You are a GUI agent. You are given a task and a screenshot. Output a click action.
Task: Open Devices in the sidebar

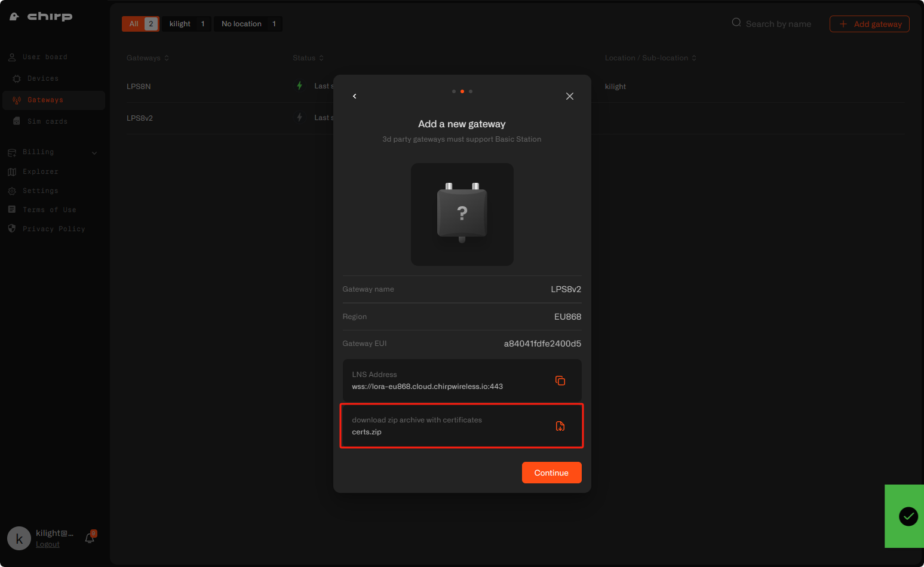pyautogui.click(x=43, y=78)
